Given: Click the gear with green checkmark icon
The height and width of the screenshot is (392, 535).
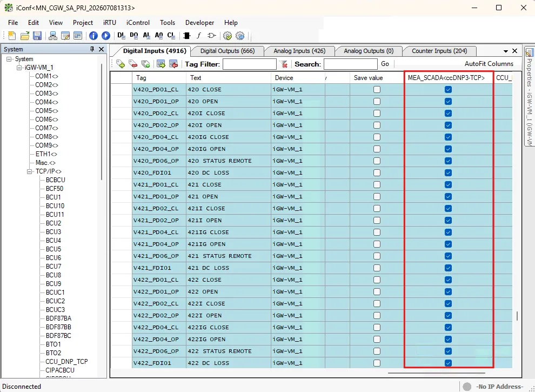Looking at the screenshot, I should pyautogui.click(x=227, y=36).
